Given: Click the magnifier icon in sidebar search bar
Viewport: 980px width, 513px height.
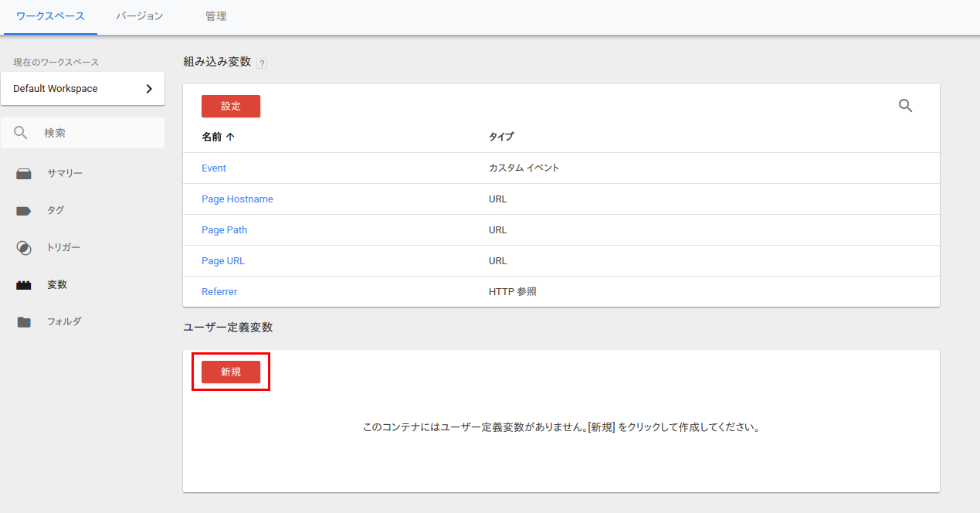Looking at the screenshot, I should pos(21,132).
